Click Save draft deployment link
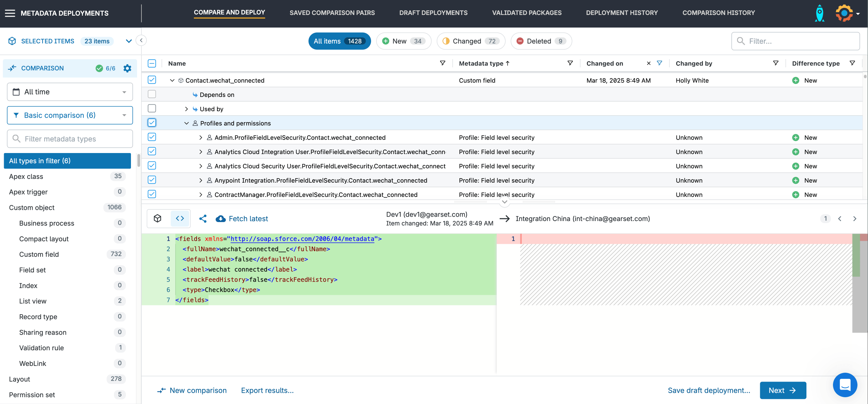 tap(709, 390)
